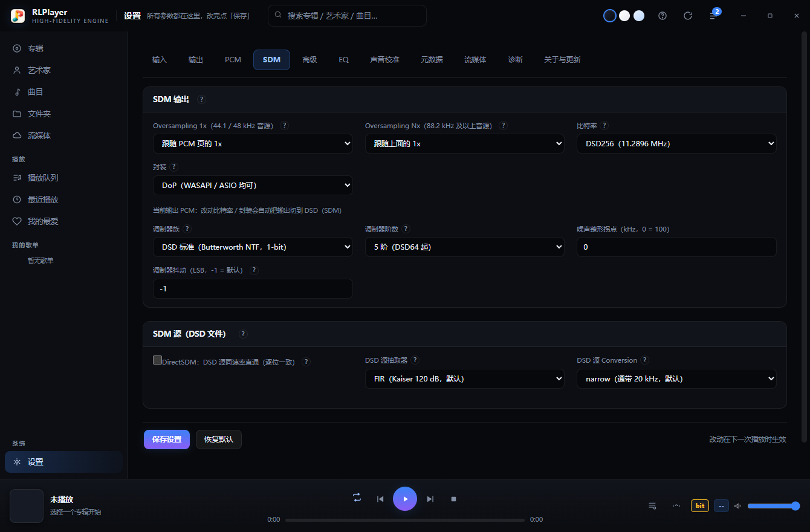This screenshot has height=532, width=810.
Task: Open the 调制器阶数 dropdown
Action: (x=465, y=247)
